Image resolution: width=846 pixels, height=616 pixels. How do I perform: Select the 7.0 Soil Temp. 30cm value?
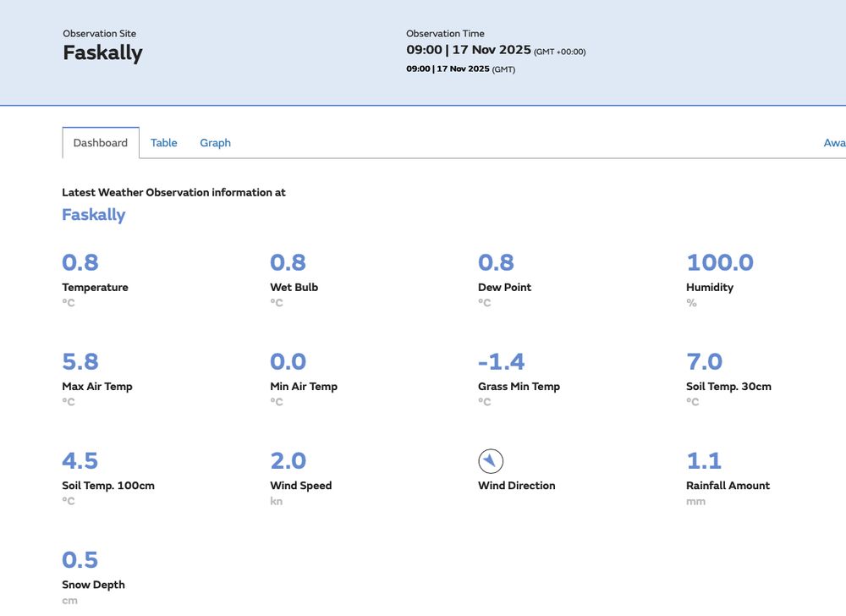click(704, 361)
